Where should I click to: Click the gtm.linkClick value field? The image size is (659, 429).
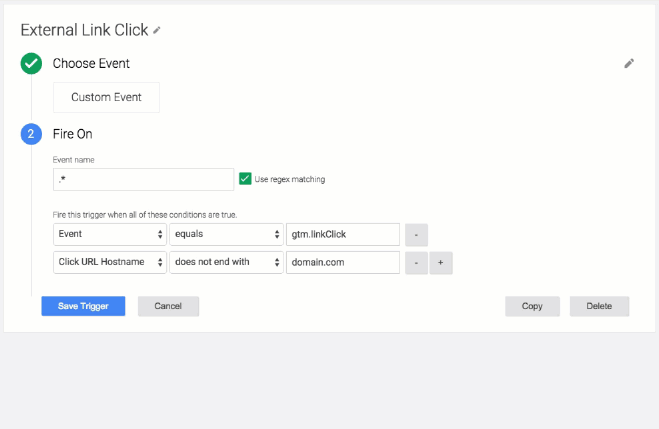coord(343,234)
